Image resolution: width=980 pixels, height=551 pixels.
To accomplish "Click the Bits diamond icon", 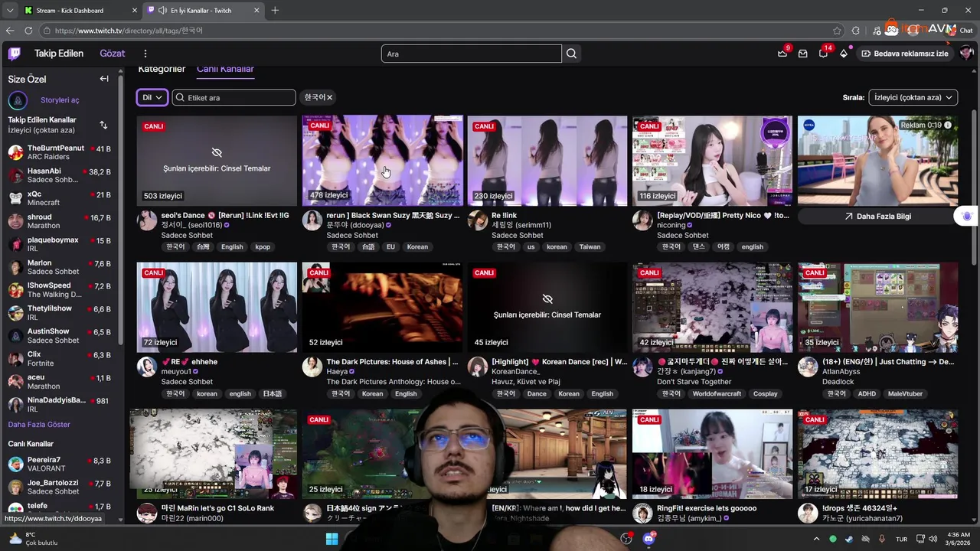I will click(x=844, y=54).
